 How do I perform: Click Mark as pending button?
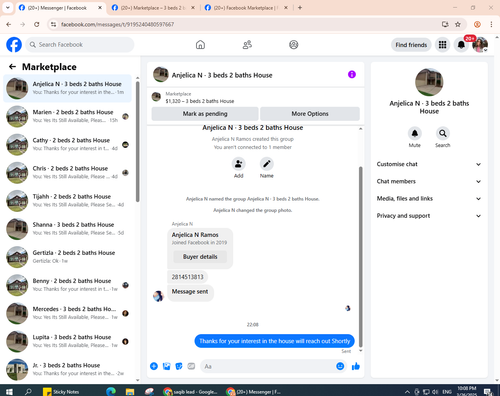[x=205, y=114]
